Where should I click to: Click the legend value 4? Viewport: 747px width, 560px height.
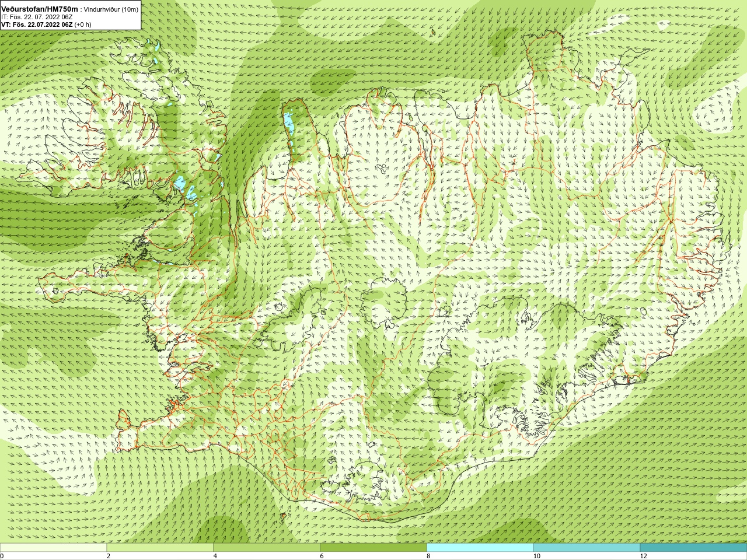coord(215,556)
